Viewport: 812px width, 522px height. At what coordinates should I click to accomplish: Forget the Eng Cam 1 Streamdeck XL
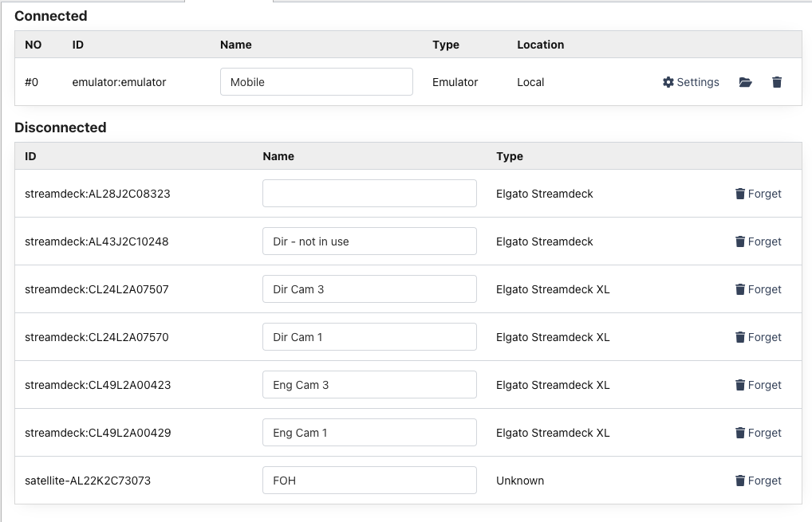[x=758, y=433]
